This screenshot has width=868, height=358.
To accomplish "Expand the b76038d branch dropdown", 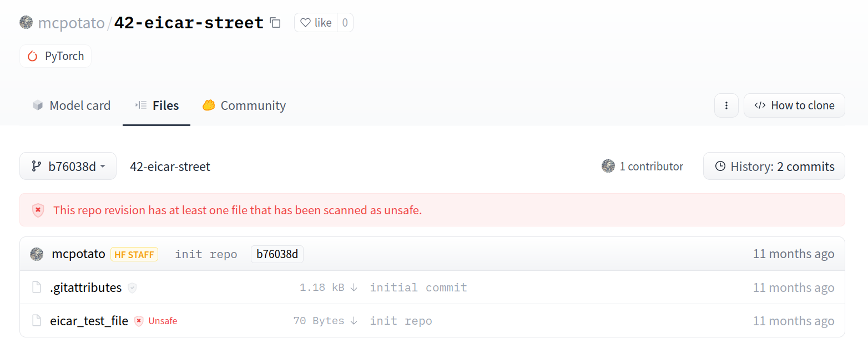I will pos(68,166).
